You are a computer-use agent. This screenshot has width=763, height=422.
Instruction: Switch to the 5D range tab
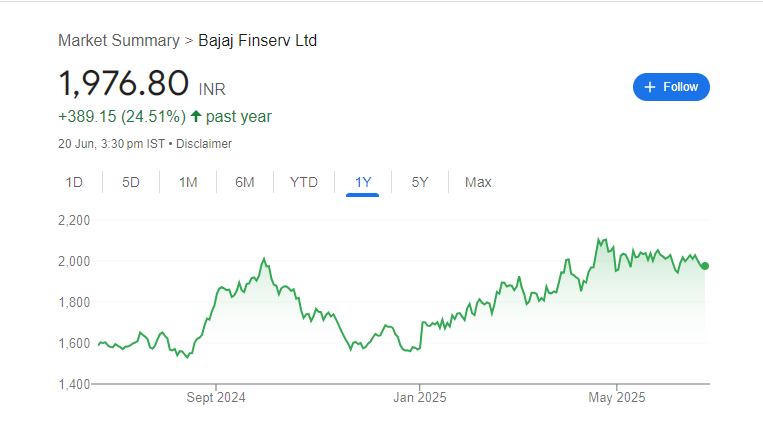click(131, 183)
